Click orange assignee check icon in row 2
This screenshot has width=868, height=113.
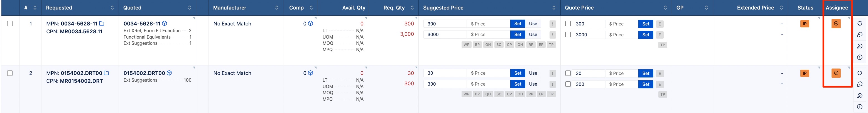pos(836,73)
